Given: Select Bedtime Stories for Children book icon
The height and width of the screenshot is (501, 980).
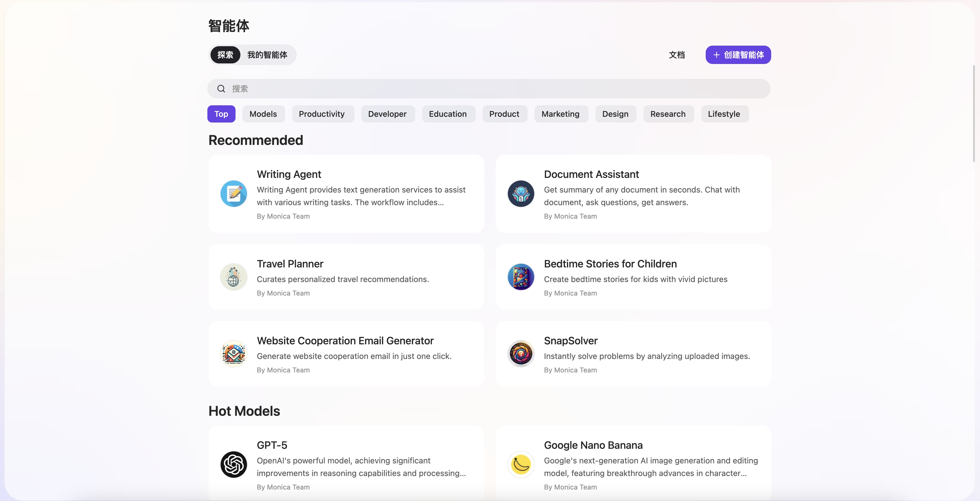Looking at the screenshot, I should pos(521,277).
